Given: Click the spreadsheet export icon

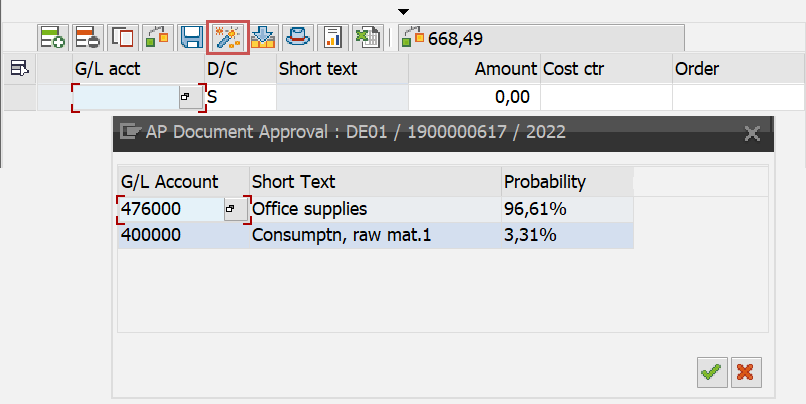Looking at the screenshot, I should (x=366, y=38).
